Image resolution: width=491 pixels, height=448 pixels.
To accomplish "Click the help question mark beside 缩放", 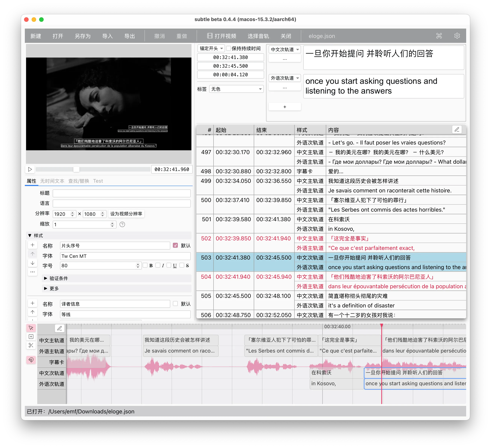I will click(122, 224).
